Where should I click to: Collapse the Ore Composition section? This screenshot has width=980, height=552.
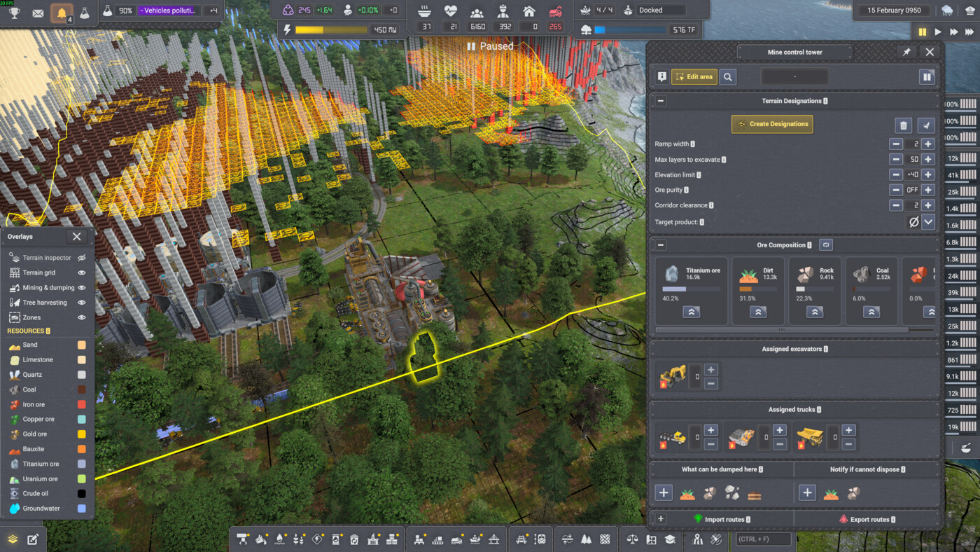tap(661, 245)
